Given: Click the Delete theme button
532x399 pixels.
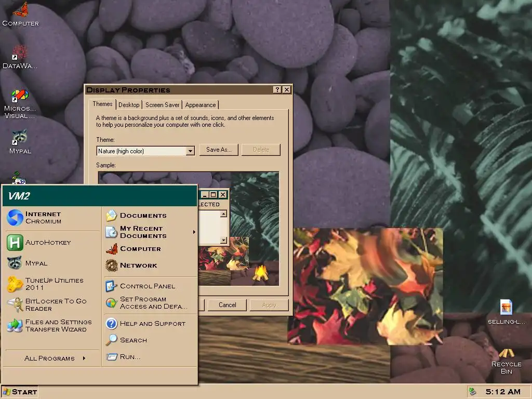Looking at the screenshot, I should click(x=261, y=150).
